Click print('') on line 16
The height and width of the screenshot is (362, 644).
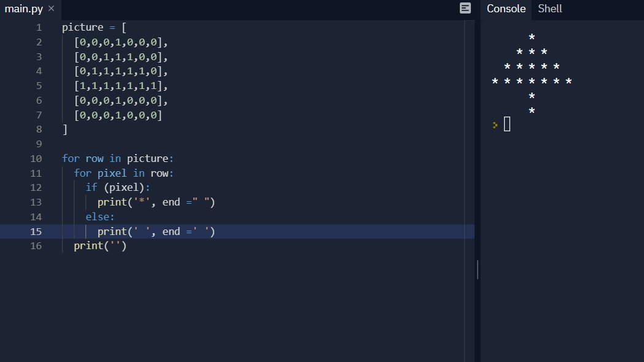100,246
